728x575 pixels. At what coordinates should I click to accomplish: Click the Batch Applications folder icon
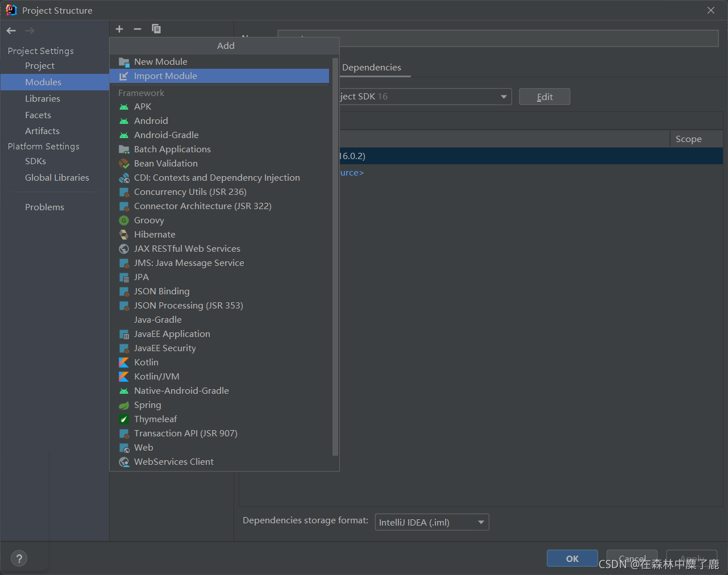tap(124, 149)
